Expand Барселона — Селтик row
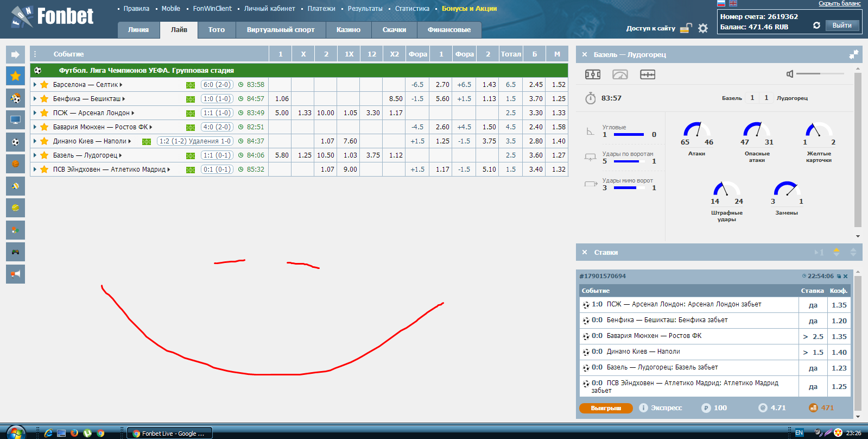 pyautogui.click(x=35, y=85)
